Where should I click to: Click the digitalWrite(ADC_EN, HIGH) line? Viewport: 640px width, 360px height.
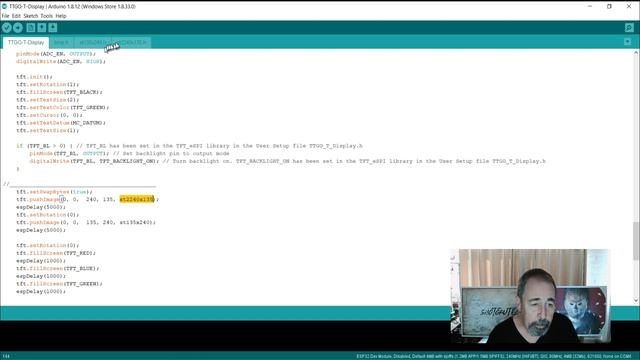[x=61, y=62]
